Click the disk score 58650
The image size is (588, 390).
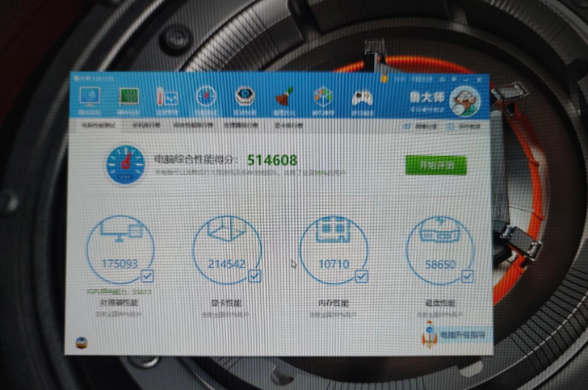pyautogui.click(x=440, y=265)
